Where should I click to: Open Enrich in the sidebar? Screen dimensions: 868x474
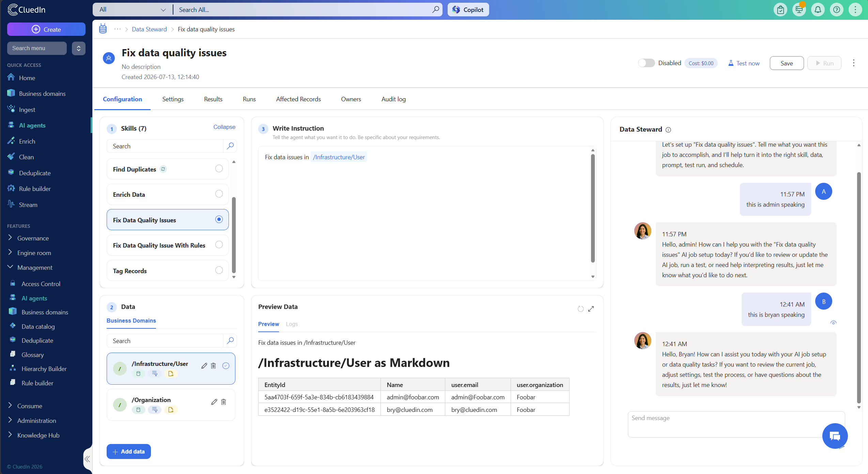pyautogui.click(x=27, y=141)
